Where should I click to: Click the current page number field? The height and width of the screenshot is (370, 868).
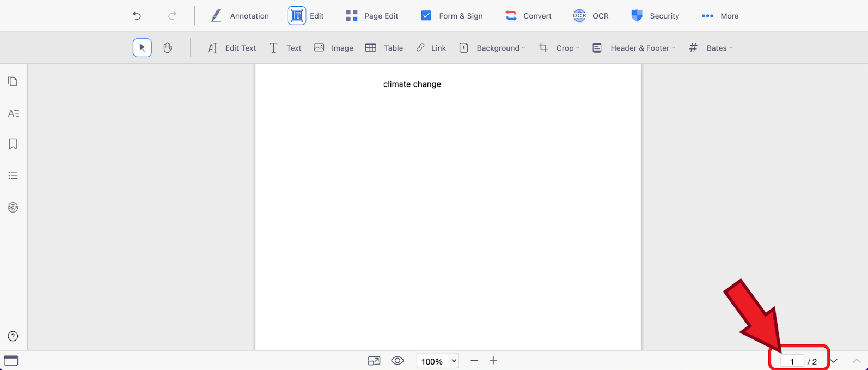tap(792, 361)
